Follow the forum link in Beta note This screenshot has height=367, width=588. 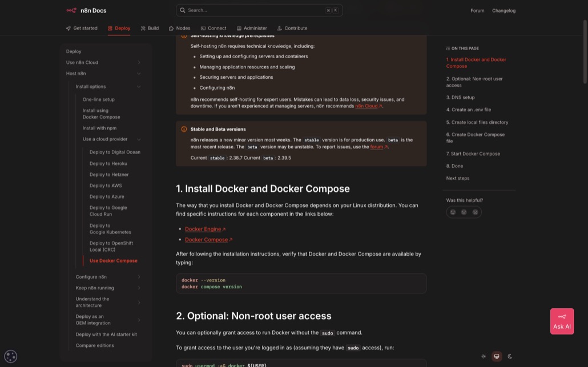pos(378,147)
